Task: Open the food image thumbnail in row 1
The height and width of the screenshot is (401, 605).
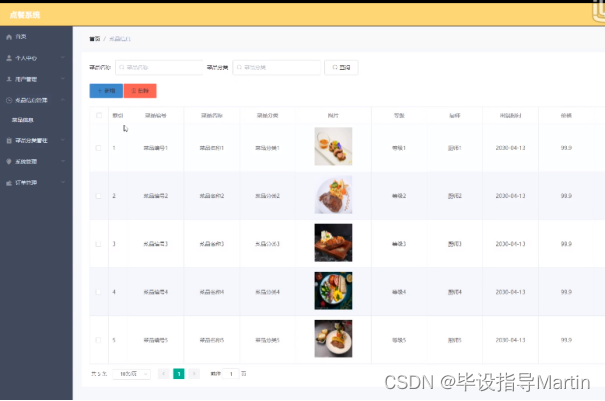Action: 333,146
